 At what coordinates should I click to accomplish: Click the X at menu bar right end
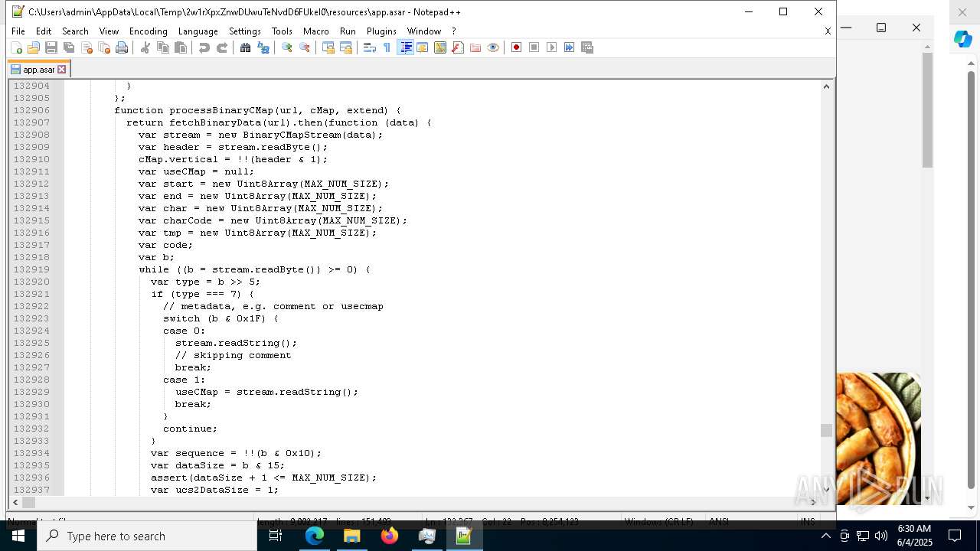(828, 31)
